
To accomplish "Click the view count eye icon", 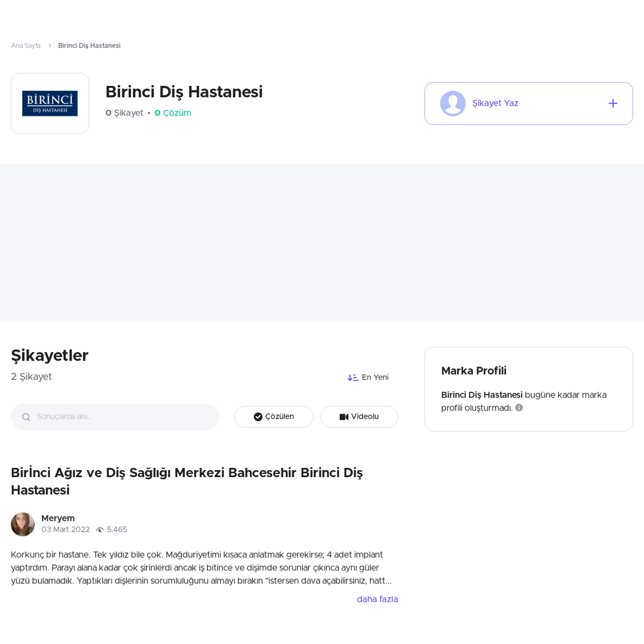I will tap(100, 530).
